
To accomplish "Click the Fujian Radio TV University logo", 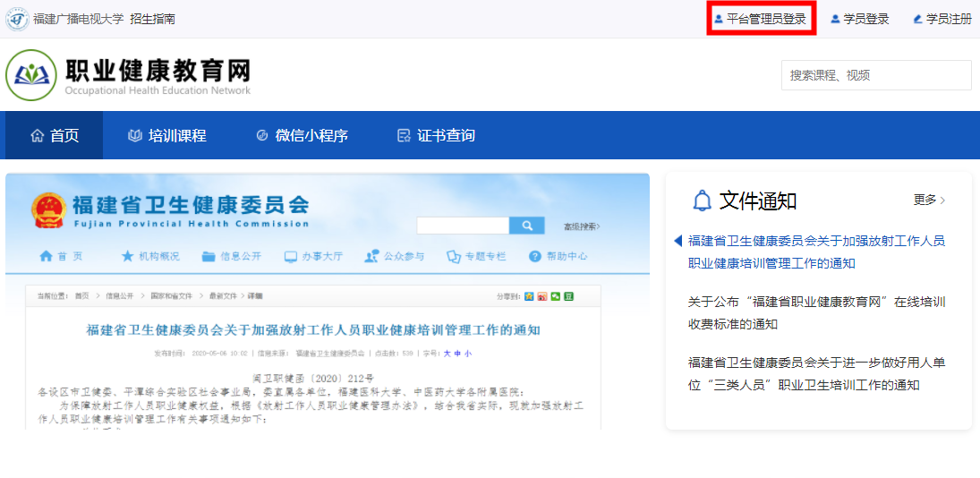I will click(17, 19).
